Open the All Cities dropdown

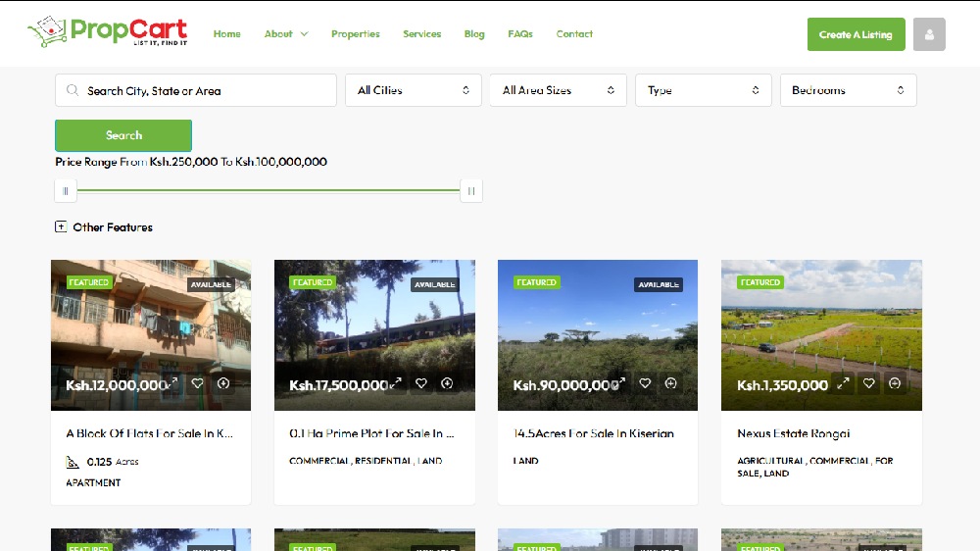(x=414, y=90)
